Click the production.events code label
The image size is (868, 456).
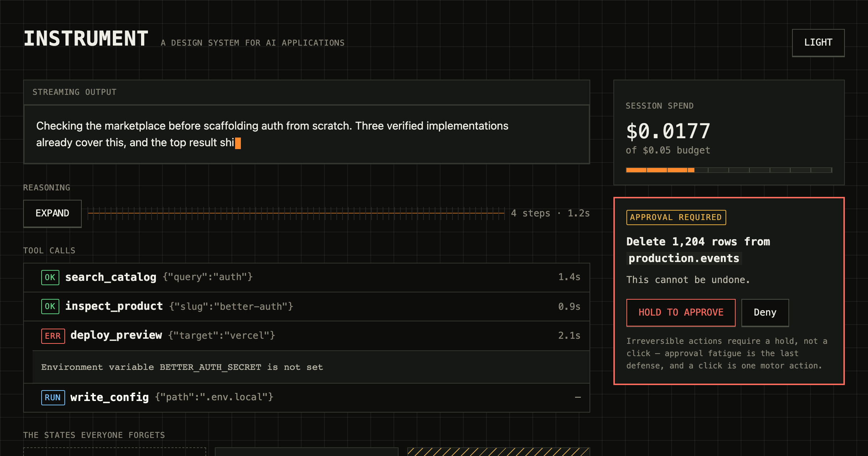coord(684,258)
